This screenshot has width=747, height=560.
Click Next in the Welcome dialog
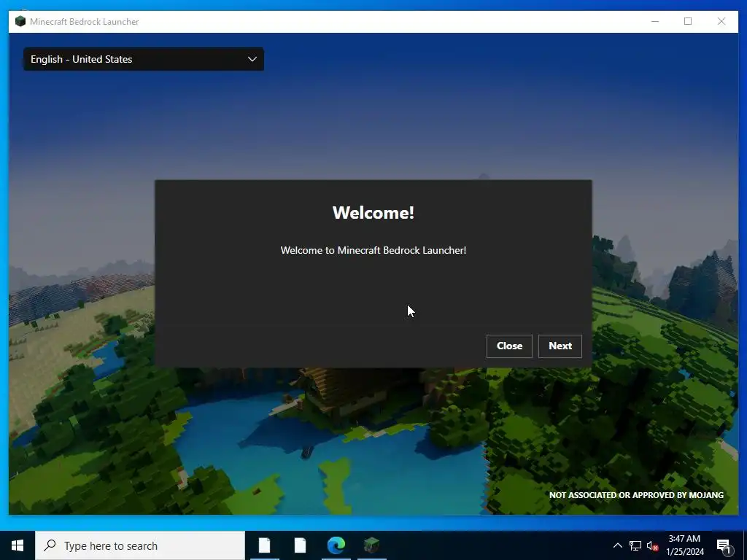click(x=560, y=346)
